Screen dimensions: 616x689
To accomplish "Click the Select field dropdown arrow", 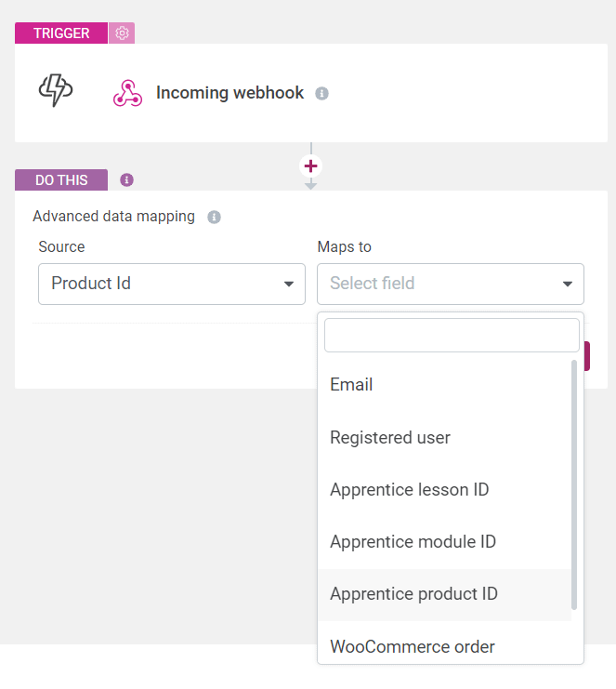I will coord(568,284).
